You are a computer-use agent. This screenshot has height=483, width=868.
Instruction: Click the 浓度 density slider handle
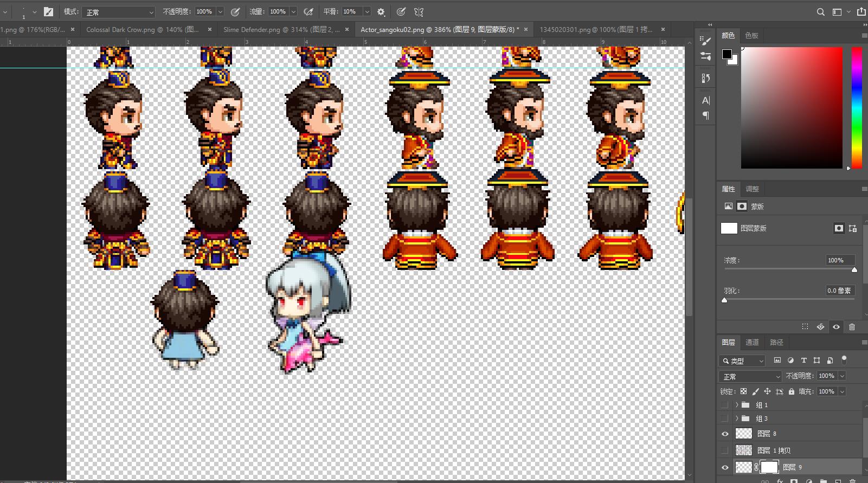tap(854, 269)
